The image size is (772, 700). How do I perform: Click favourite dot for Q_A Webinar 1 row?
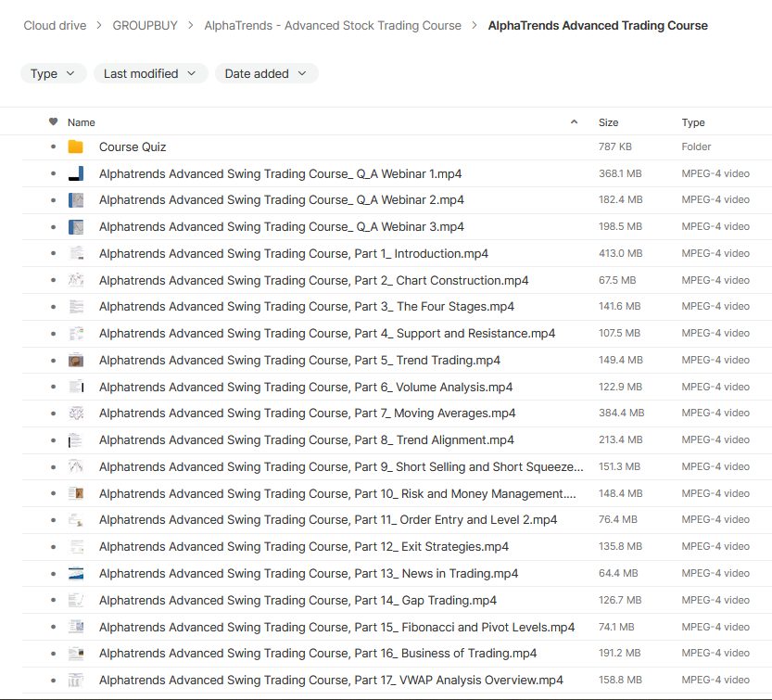(53, 173)
